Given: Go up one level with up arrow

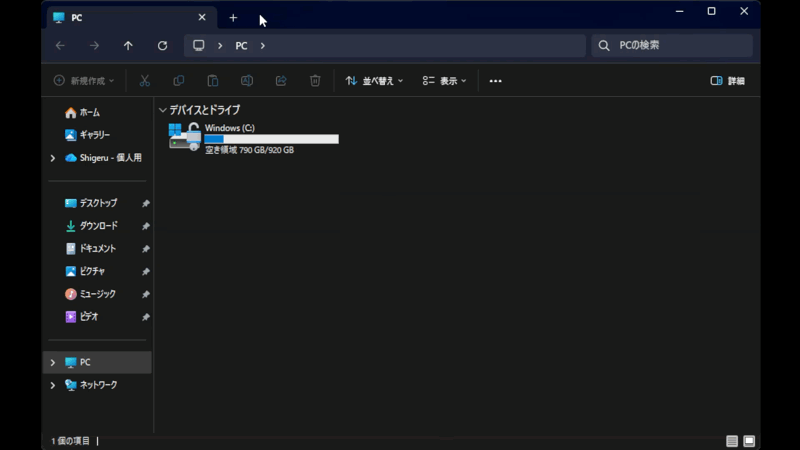Looking at the screenshot, I should pyautogui.click(x=128, y=46).
